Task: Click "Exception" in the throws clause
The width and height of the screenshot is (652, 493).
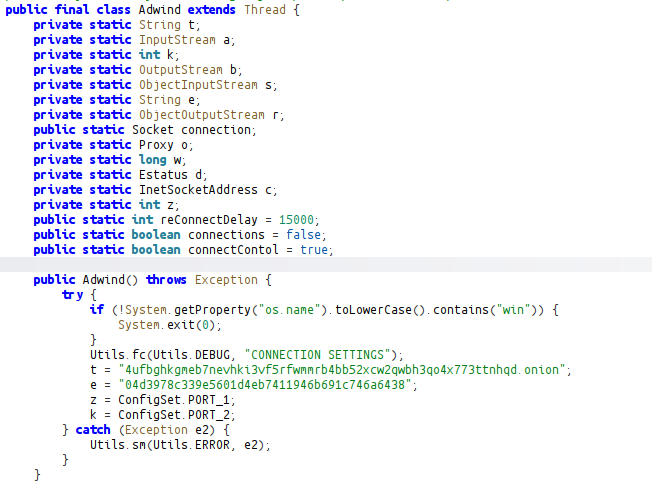Action: tap(226, 279)
